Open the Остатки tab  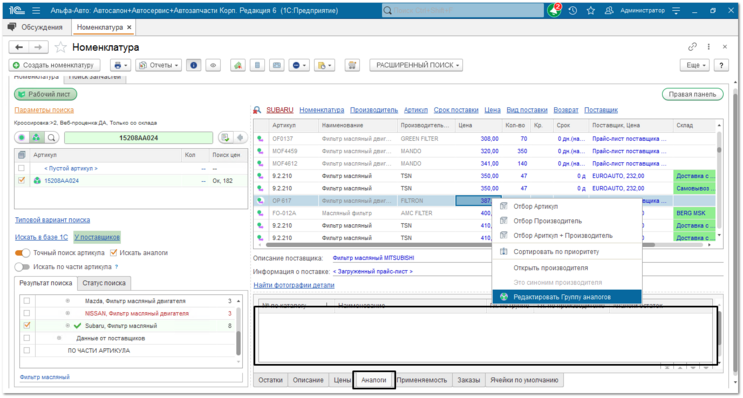(x=271, y=380)
